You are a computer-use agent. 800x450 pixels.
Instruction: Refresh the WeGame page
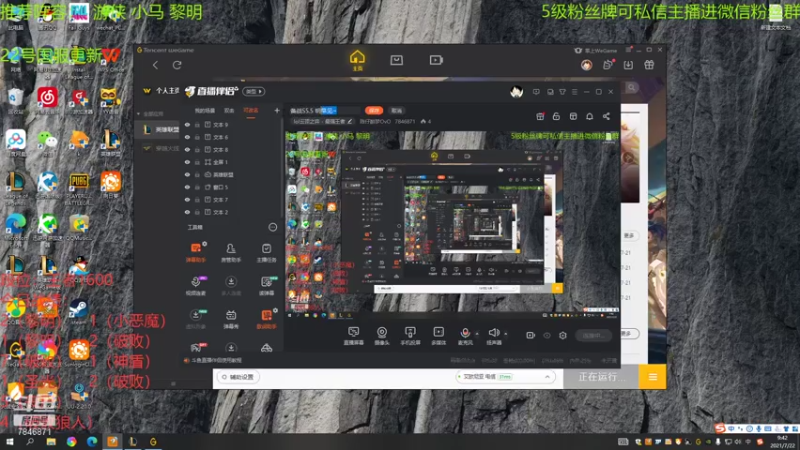(x=177, y=65)
